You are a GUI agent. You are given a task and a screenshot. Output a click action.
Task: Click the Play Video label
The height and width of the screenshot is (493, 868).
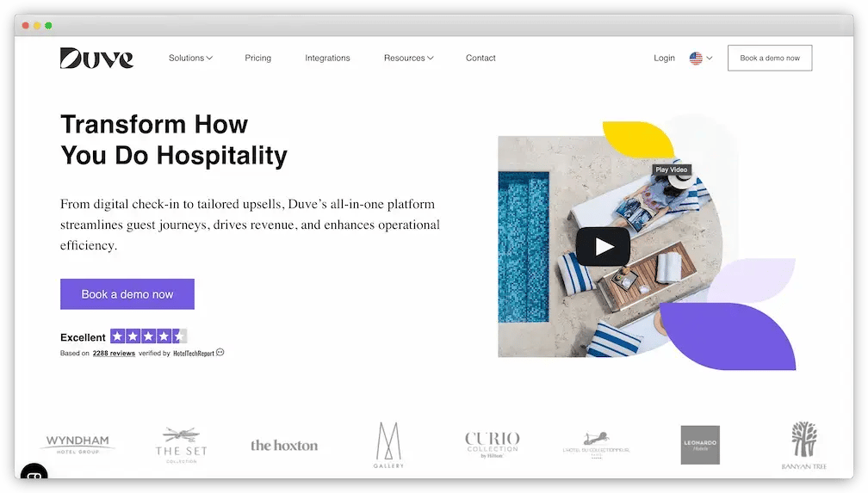tap(672, 169)
